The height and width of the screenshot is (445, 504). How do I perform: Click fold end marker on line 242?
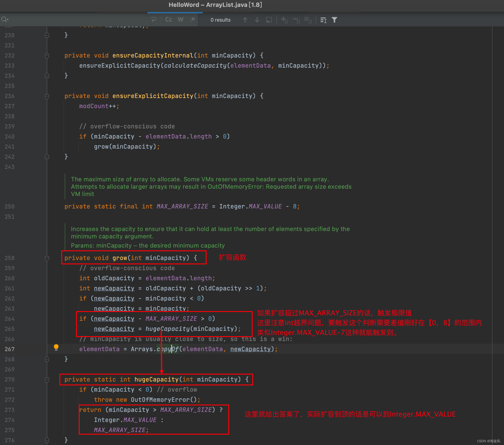[47, 157]
